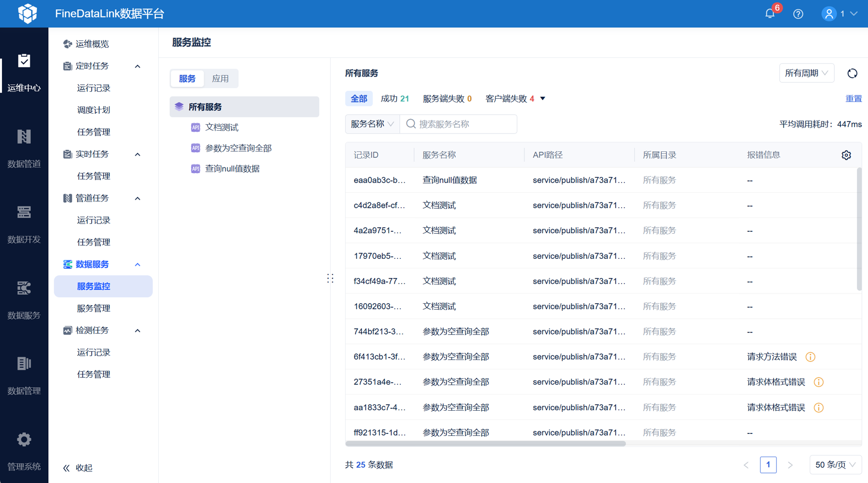Image resolution: width=868 pixels, height=483 pixels.
Task: Click the FineDataLink logo icon
Action: [x=27, y=13]
